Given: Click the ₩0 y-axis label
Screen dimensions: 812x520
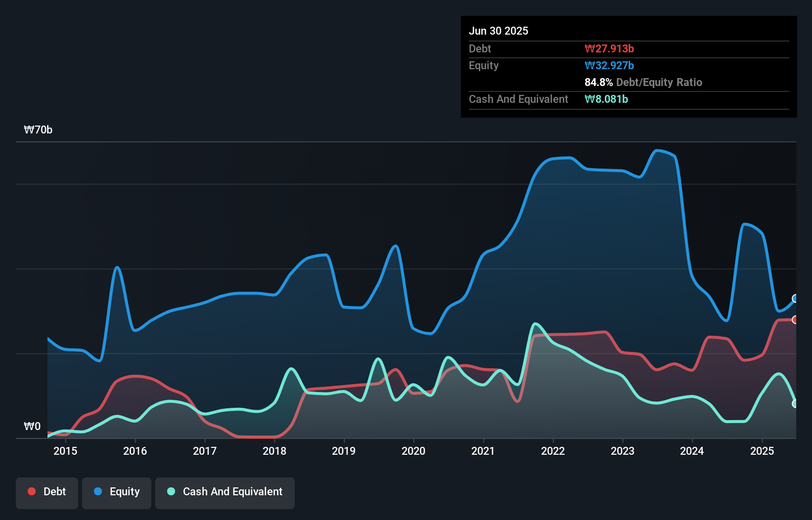Looking at the screenshot, I should coord(32,426).
